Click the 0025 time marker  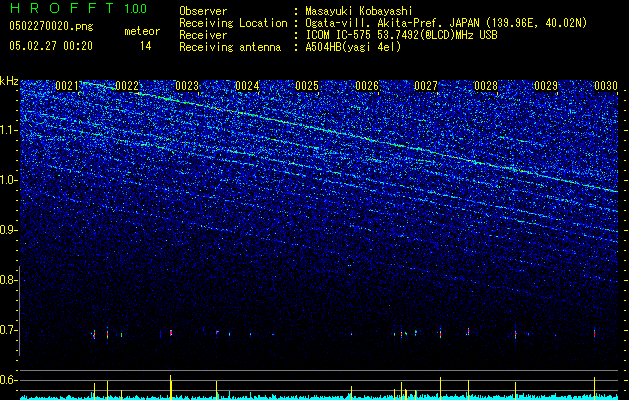[307, 86]
